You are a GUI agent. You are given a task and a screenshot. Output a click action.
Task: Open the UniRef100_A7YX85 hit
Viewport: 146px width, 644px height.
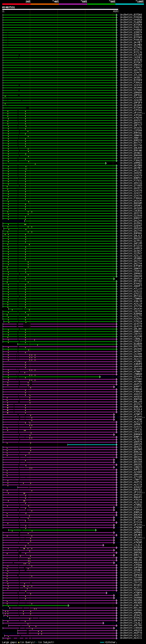[131, 477]
